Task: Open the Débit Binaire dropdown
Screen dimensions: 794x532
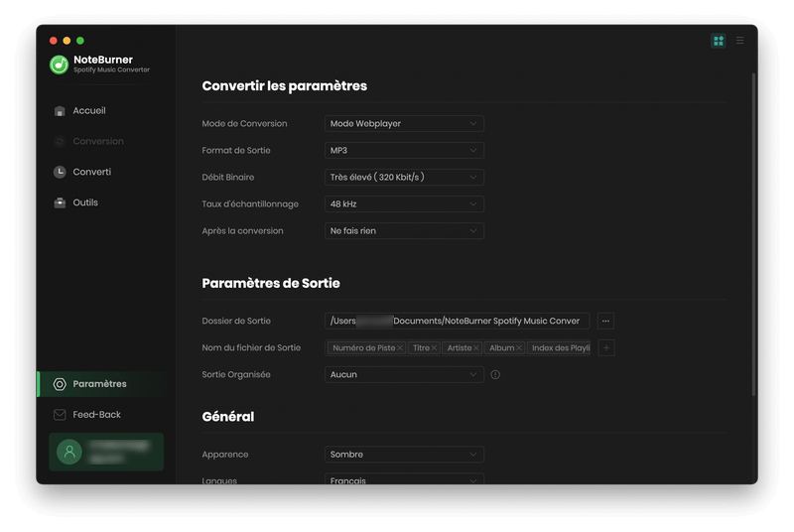Action: [x=404, y=177]
